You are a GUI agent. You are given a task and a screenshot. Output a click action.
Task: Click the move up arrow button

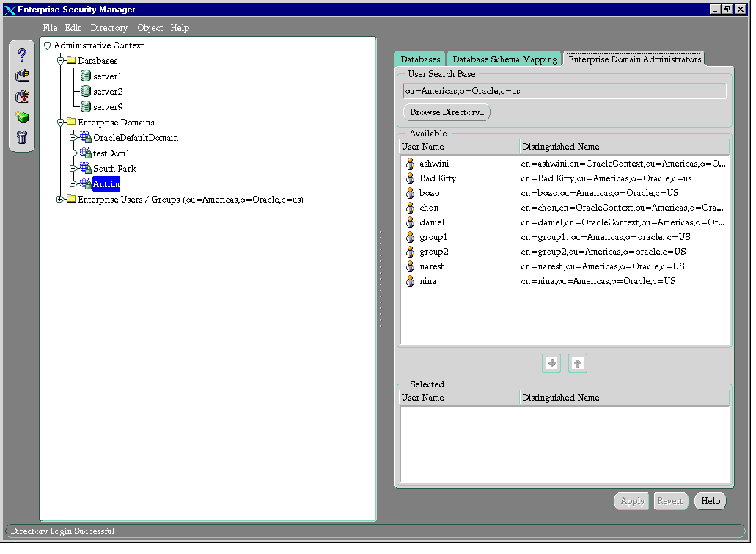tap(578, 363)
